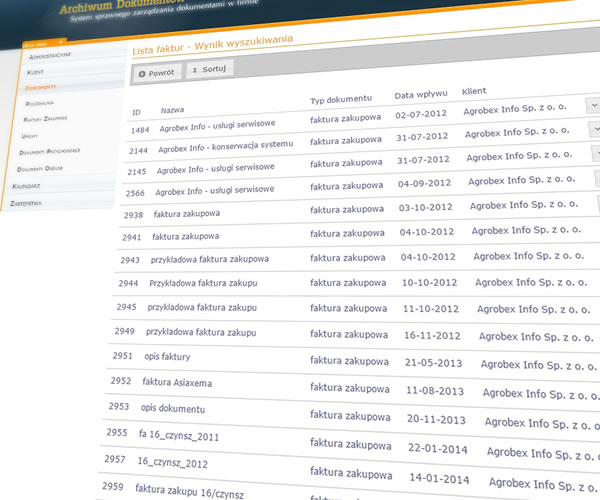This screenshot has width=600, height=500.
Task: Click the 'Lista faktur - Wynik wyszukiwania' heading
Action: 212,45
